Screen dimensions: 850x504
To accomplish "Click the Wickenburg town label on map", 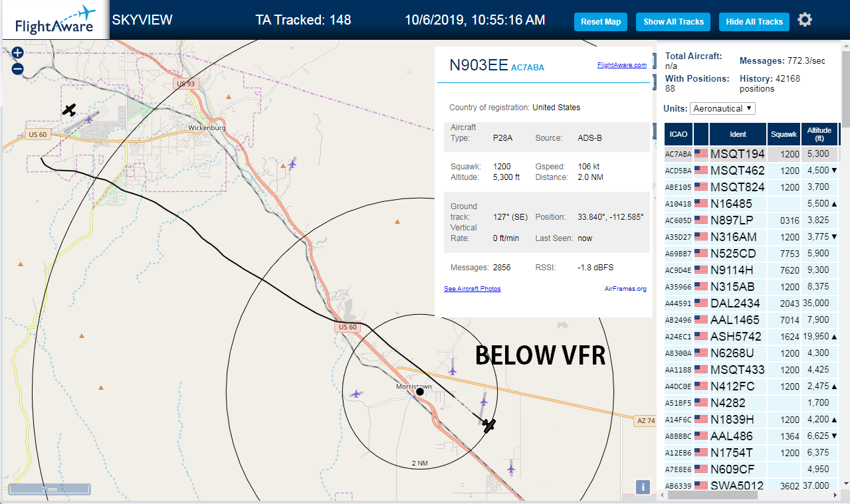I will click(207, 127).
